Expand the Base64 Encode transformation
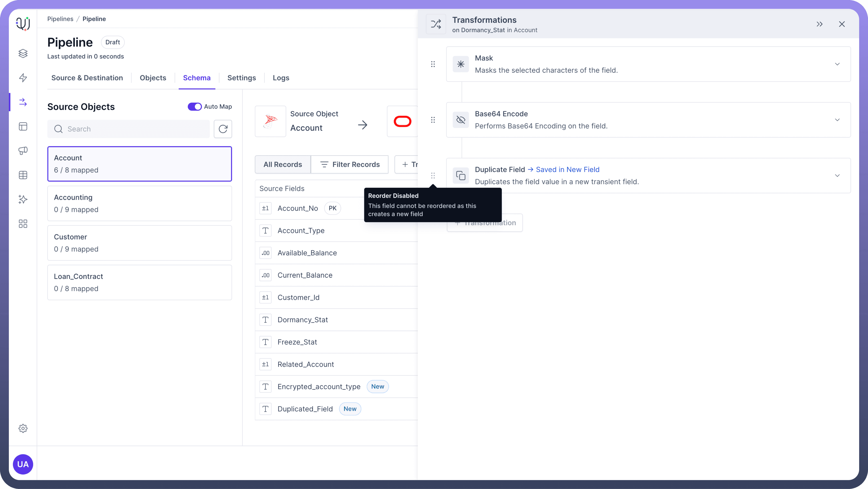Screen dimensions: 868x489 (837, 120)
